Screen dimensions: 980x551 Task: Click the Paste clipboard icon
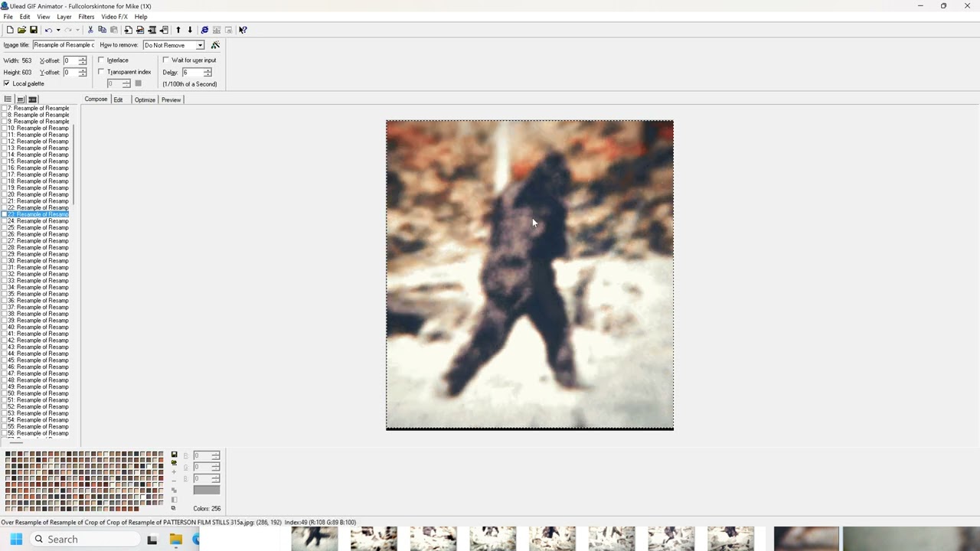(x=114, y=30)
